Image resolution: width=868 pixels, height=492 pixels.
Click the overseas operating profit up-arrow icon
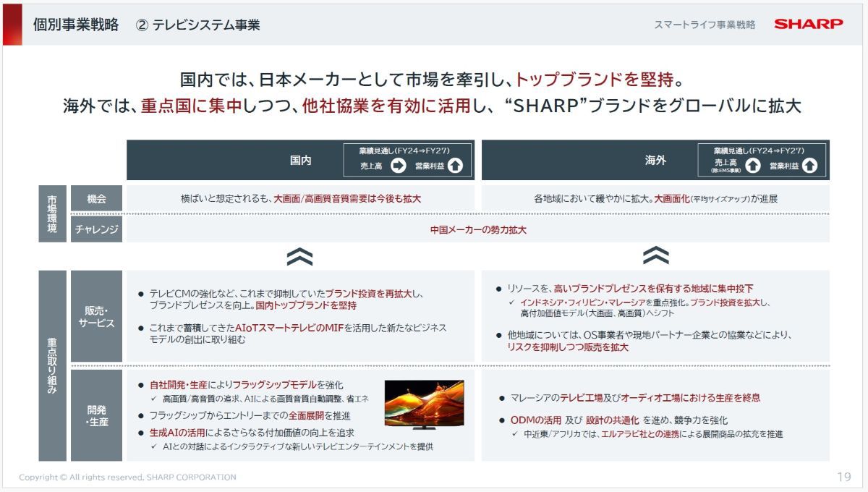[x=809, y=166]
